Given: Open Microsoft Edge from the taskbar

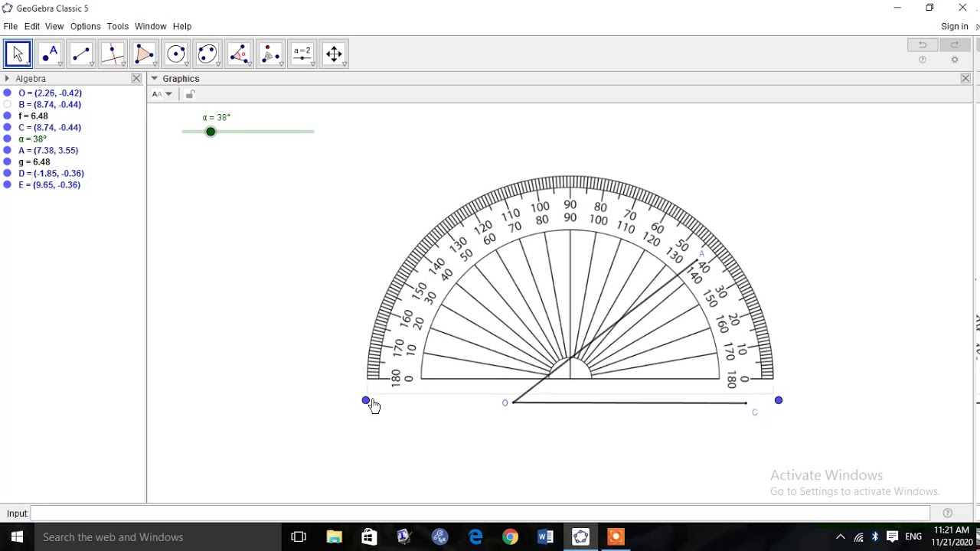Looking at the screenshot, I should (x=475, y=536).
